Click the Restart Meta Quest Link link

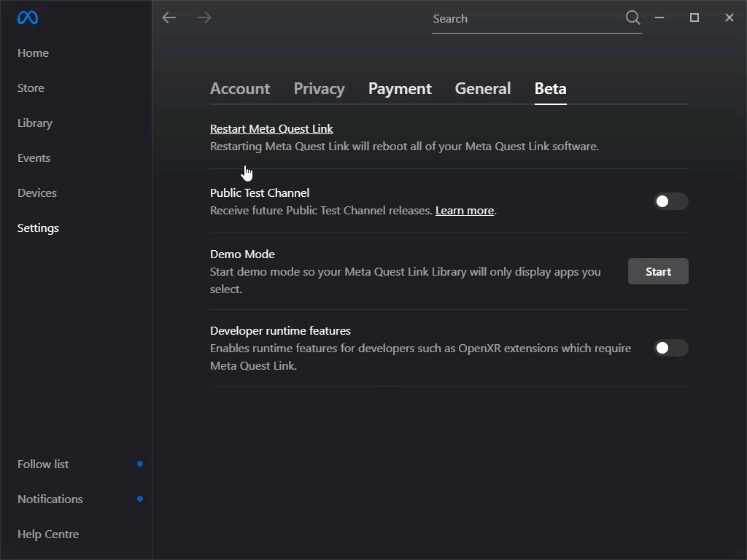(271, 128)
